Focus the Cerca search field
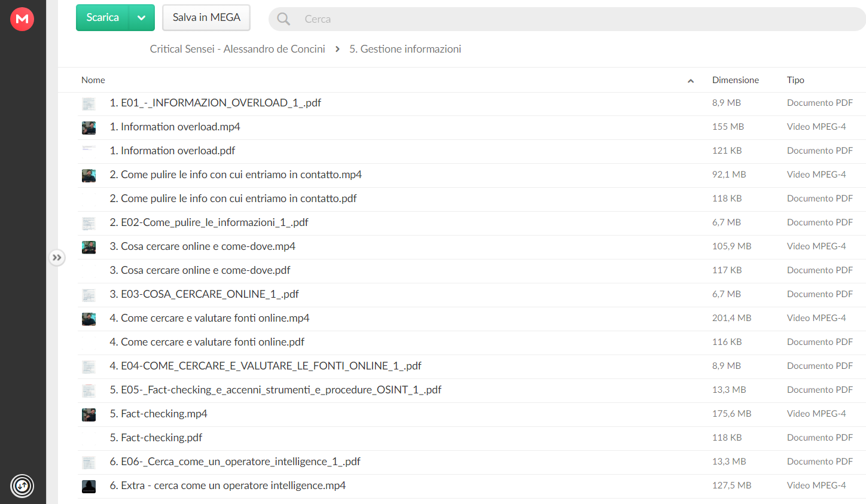The height and width of the screenshot is (504, 866). click(x=567, y=19)
